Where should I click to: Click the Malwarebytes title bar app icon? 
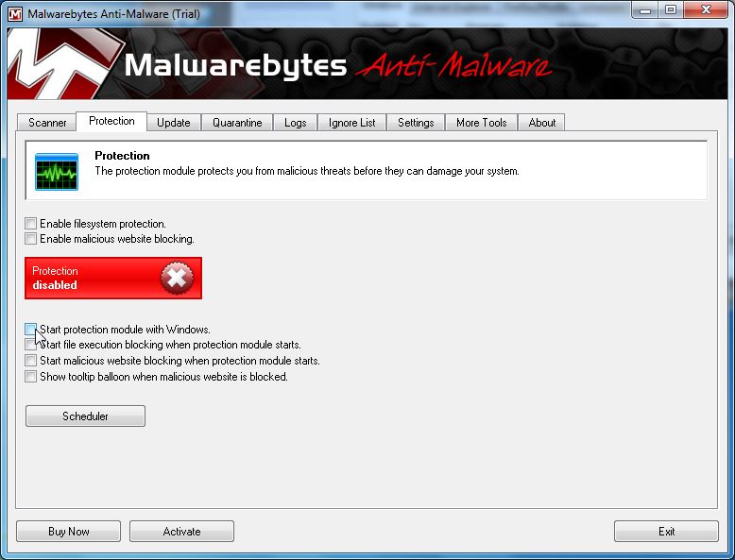[x=15, y=14]
